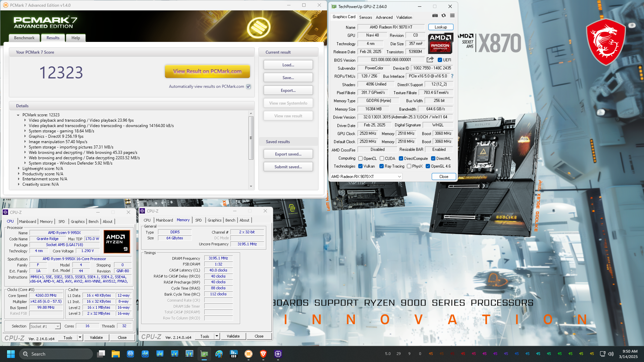This screenshot has height=362, width=644.
Task: Click the Details scrollbar up arrow
Action: 251,114
